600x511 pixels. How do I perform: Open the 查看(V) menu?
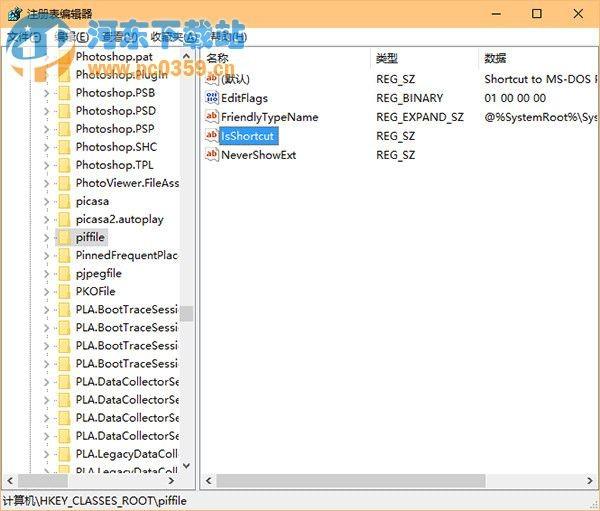[119, 37]
